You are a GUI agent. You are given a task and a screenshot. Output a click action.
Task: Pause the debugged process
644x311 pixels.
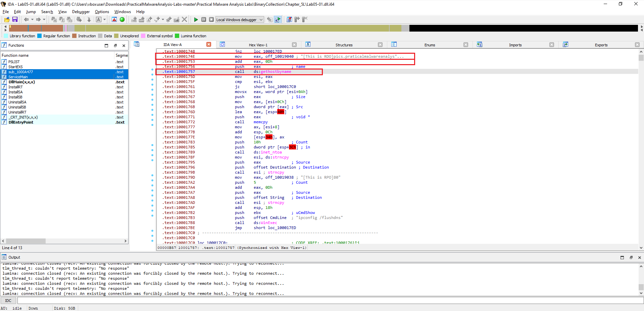tap(203, 19)
